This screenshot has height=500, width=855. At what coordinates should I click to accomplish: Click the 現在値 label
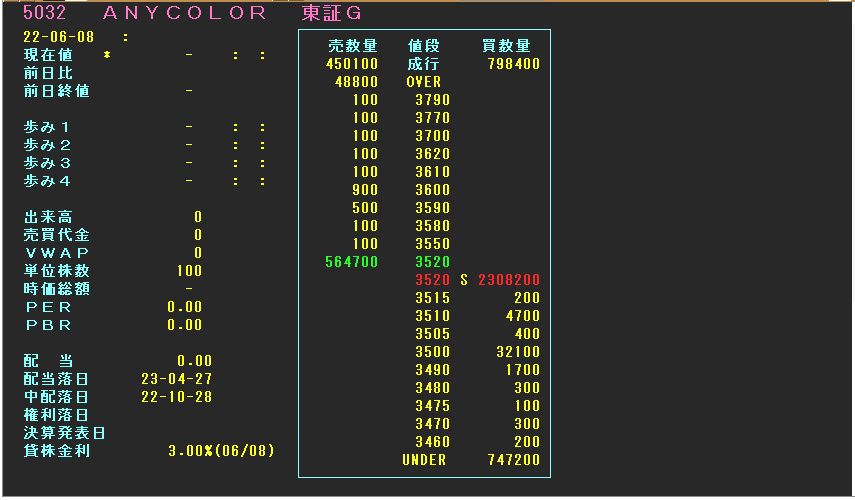(x=47, y=55)
